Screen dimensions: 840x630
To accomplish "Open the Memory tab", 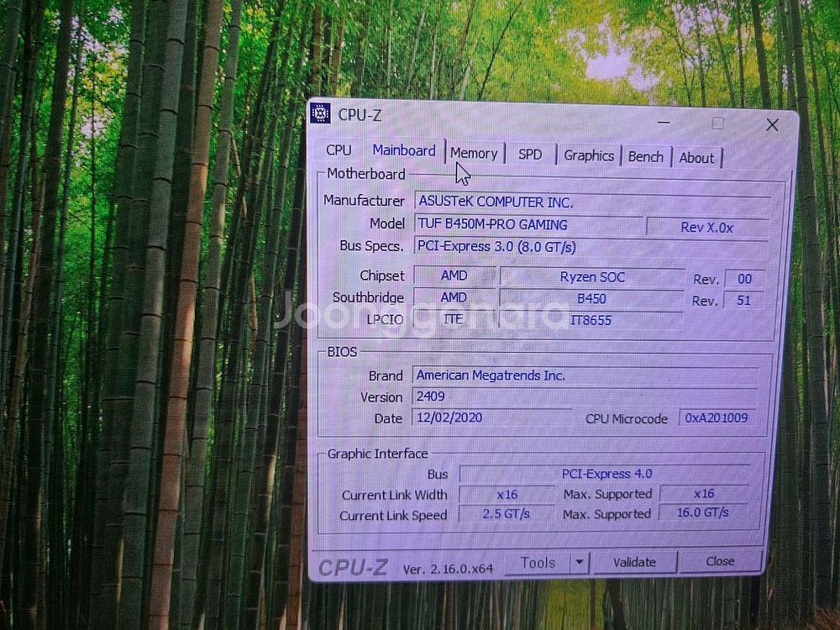I will point(474,154).
